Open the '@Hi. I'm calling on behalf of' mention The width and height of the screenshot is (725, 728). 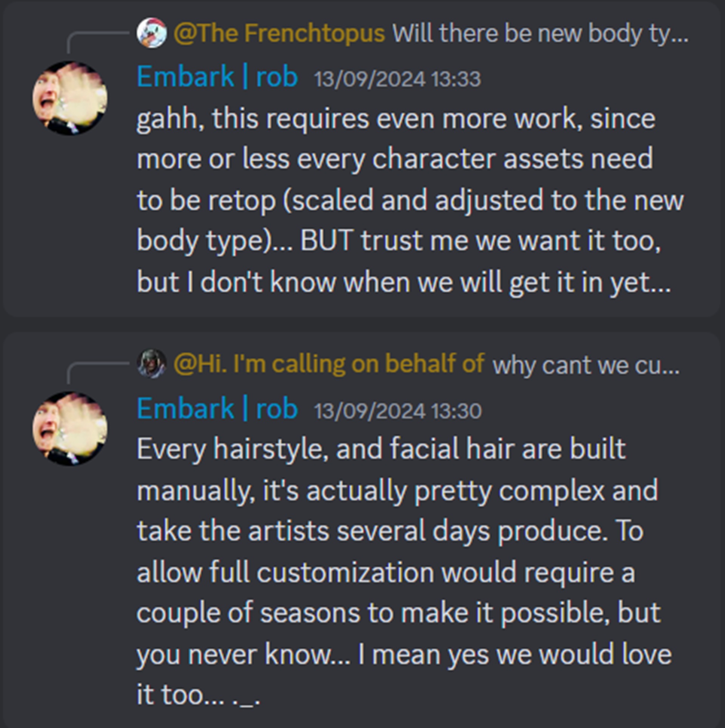coord(329,364)
